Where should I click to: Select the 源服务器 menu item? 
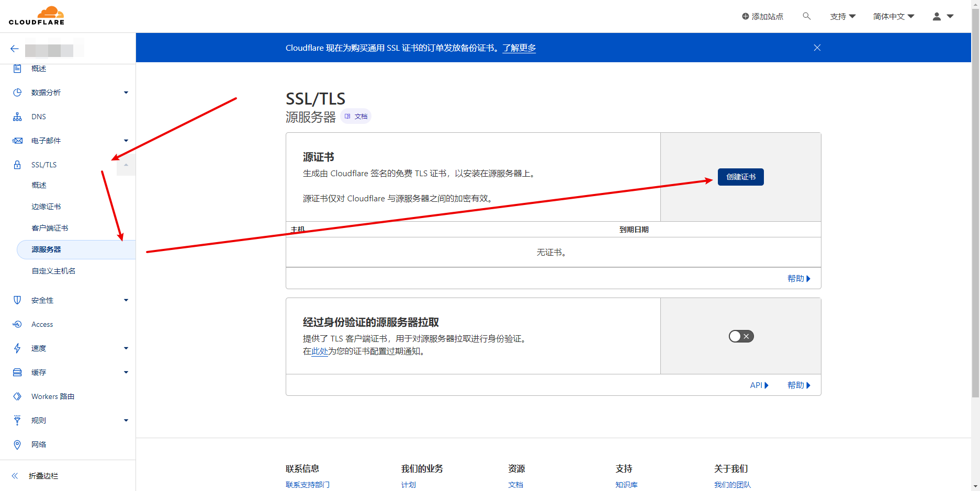pyautogui.click(x=76, y=249)
